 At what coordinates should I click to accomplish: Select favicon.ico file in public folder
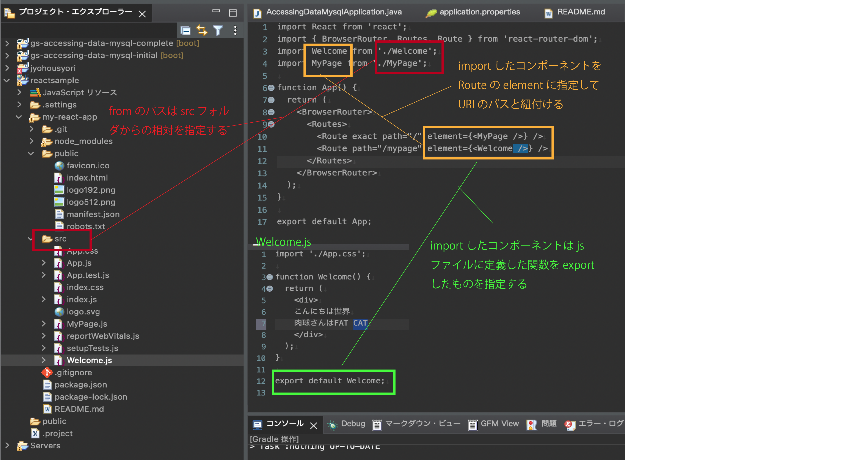coord(88,165)
